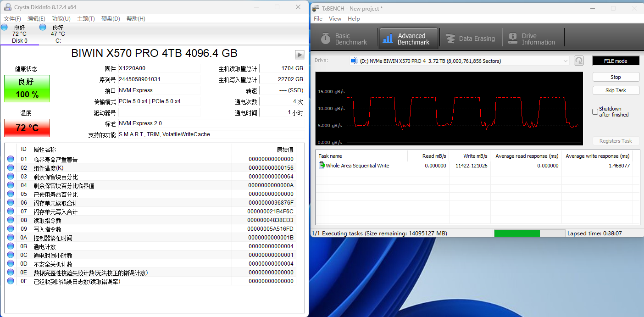Open the Drive selection dropdown
This screenshot has height=317, width=644.
coord(459,61)
